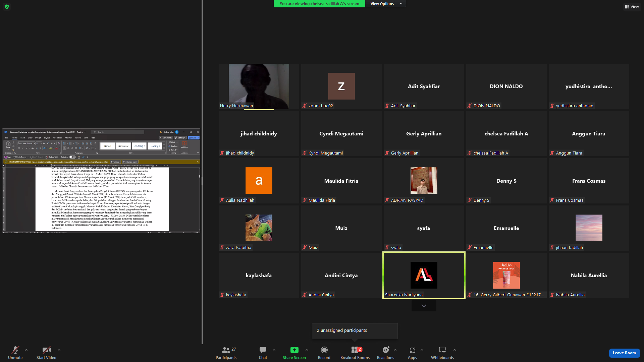Open Breakout Rooms

tap(355, 353)
